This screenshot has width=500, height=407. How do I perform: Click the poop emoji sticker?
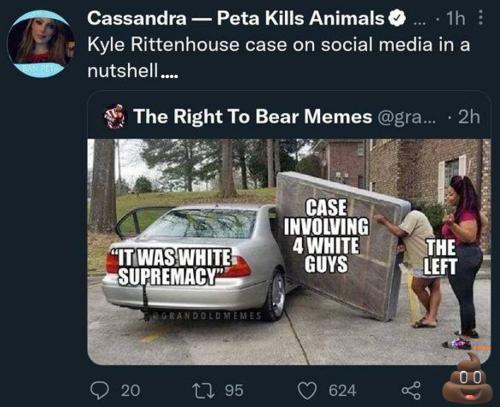pyautogui.click(x=467, y=377)
